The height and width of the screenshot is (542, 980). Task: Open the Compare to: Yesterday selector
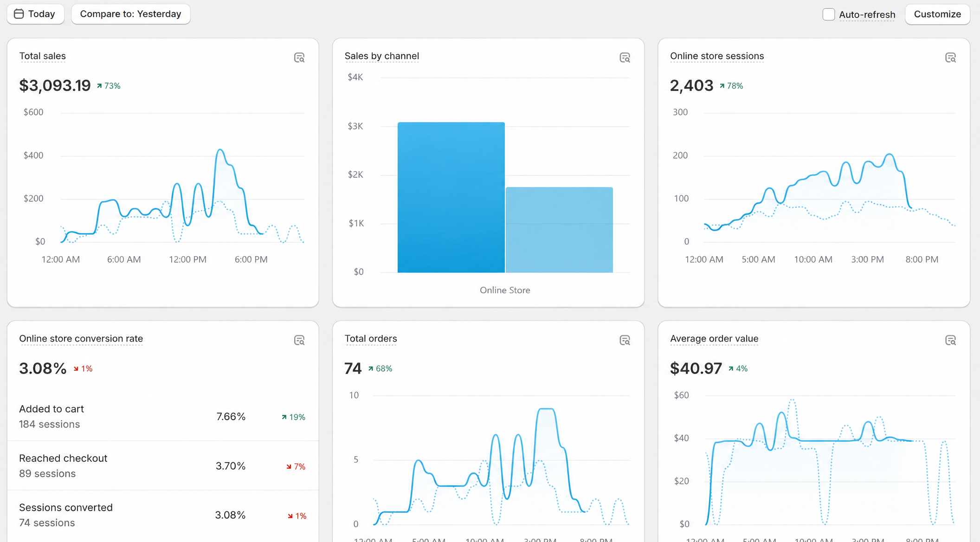tap(130, 14)
